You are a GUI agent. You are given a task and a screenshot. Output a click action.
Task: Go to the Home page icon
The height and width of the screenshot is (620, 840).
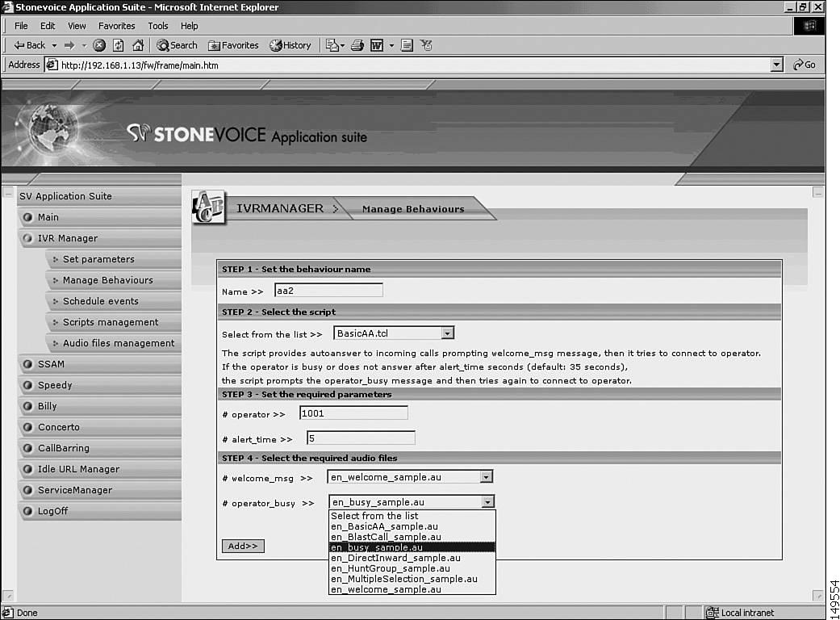(138, 45)
